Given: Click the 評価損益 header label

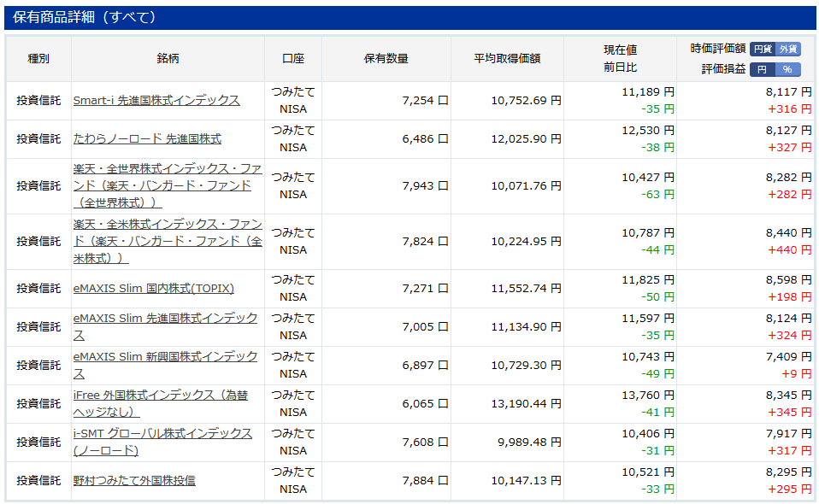Looking at the screenshot, I should pos(723,69).
